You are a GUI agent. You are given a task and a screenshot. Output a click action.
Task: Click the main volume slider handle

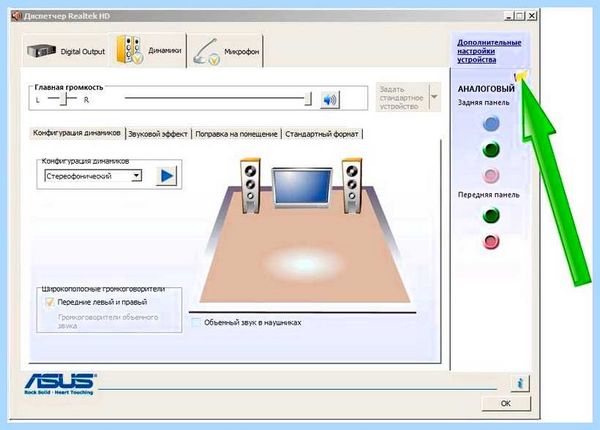pyautogui.click(x=308, y=99)
